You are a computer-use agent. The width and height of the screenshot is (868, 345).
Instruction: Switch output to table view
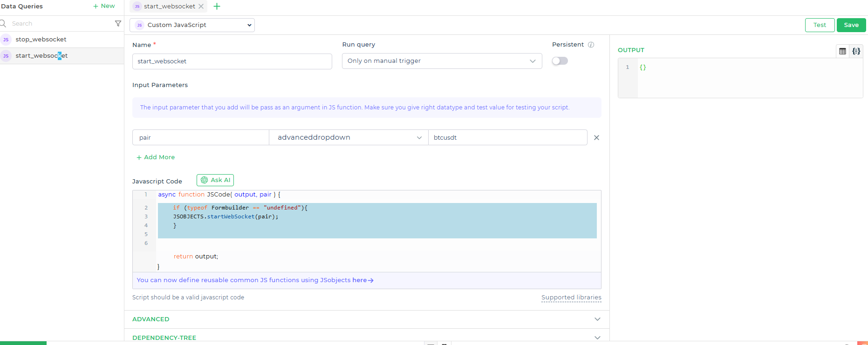pos(842,51)
